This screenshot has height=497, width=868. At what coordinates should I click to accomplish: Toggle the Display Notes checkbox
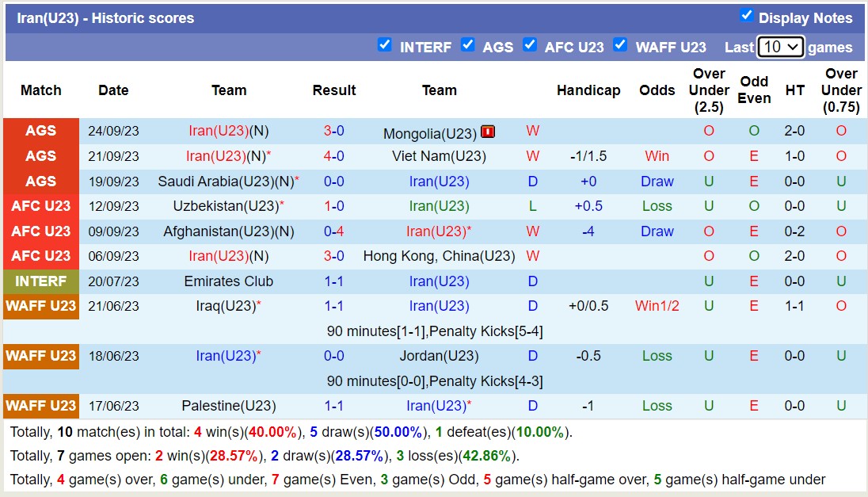point(746,16)
